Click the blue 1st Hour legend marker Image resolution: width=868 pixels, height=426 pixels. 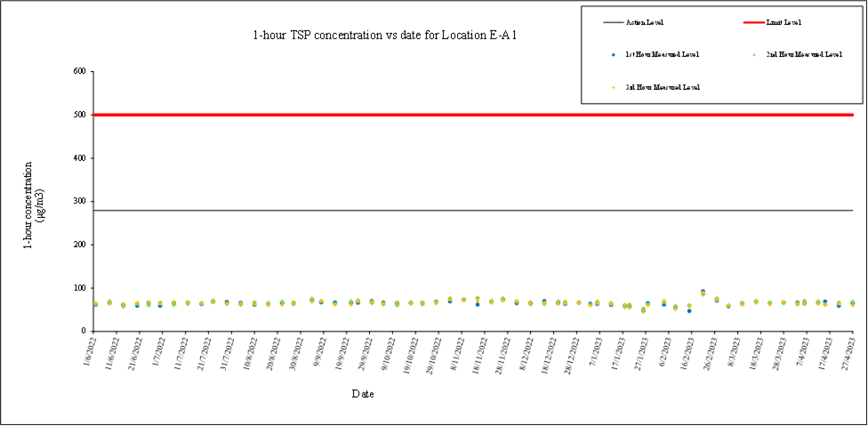pyautogui.click(x=614, y=55)
